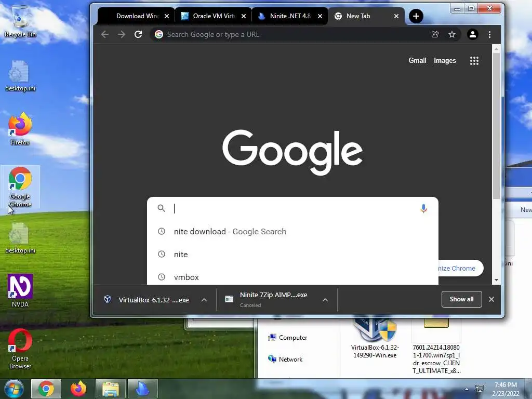Switch to the Ninite .NET 4.8 tab

point(289,16)
